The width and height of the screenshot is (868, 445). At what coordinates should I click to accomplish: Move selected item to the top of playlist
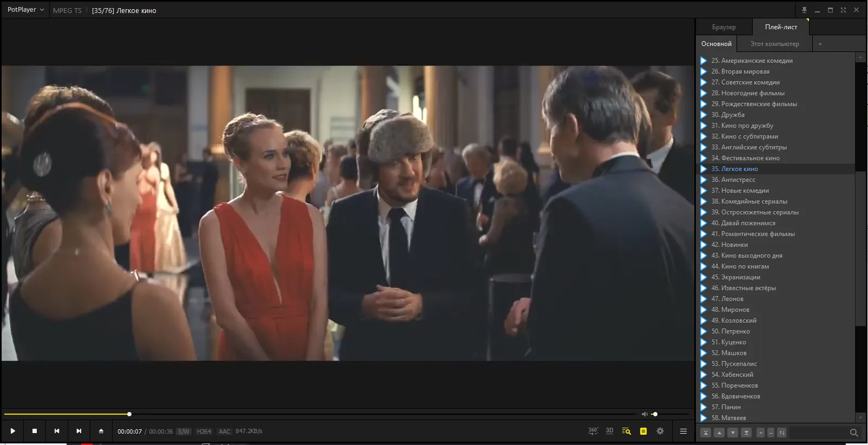click(x=706, y=433)
